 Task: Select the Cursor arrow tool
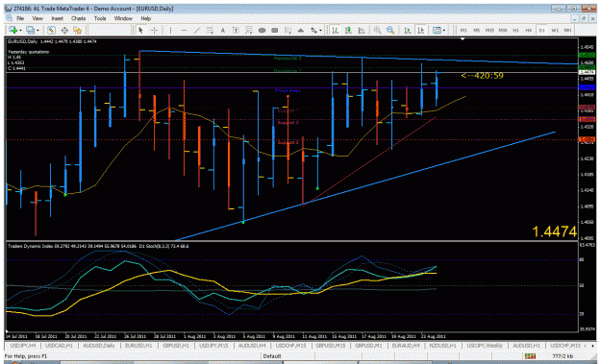click(141, 30)
